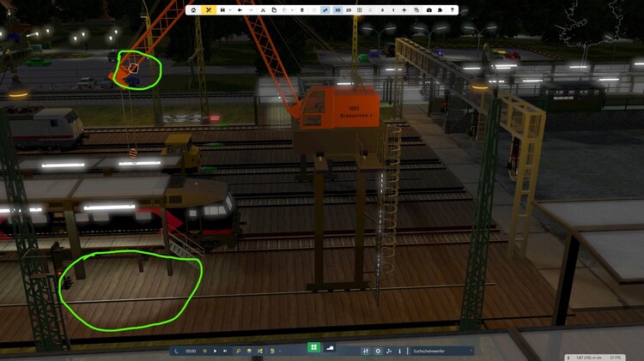The height and width of the screenshot is (361, 644).
Task: Click the info icon in bottom bar
Action: [x=399, y=351]
